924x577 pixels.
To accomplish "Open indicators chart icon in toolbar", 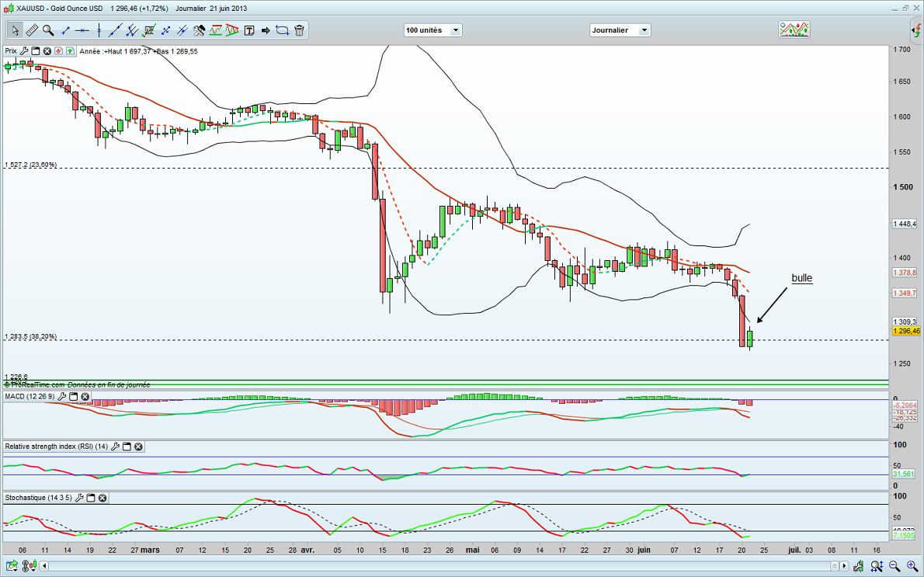I will (794, 30).
